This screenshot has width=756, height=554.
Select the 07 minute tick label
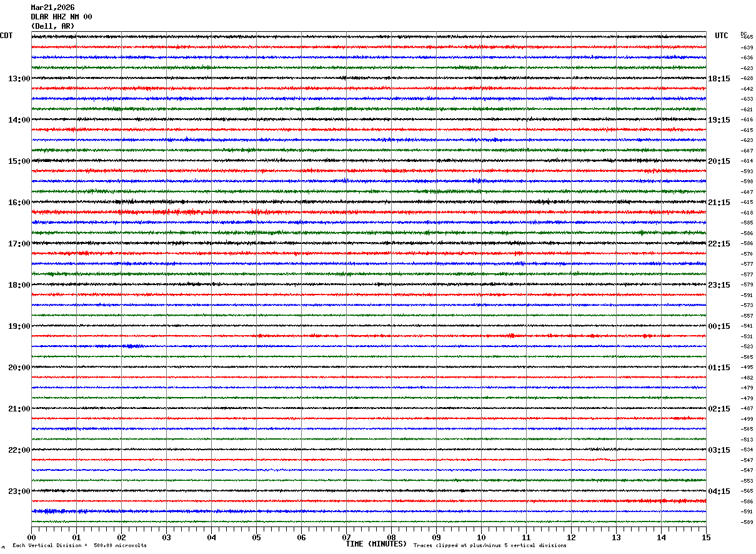click(x=346, y=538)
